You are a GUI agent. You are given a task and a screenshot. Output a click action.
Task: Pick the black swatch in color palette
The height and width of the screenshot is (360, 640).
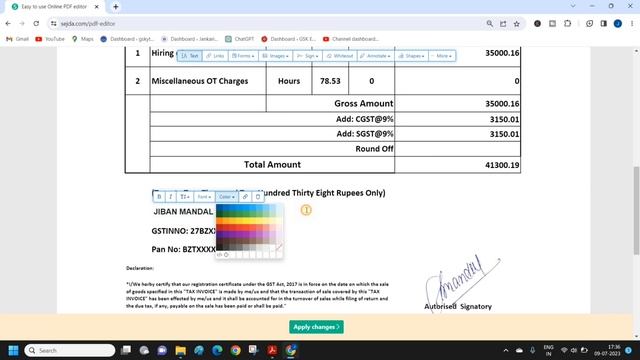[220, 247]
